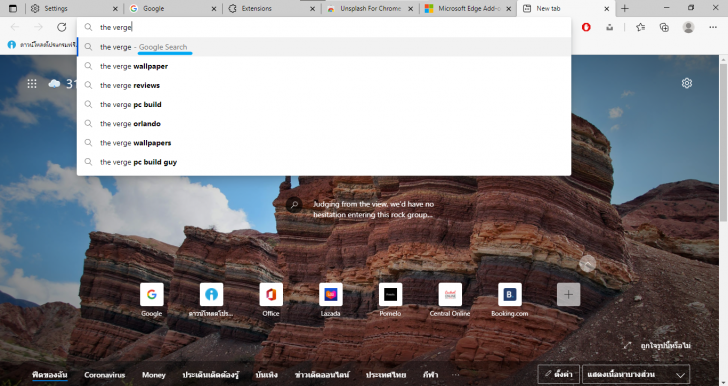Viewport: 728px width, 386px height.
Task: Click the image info search icon
Action: click(x=294, y=204)
